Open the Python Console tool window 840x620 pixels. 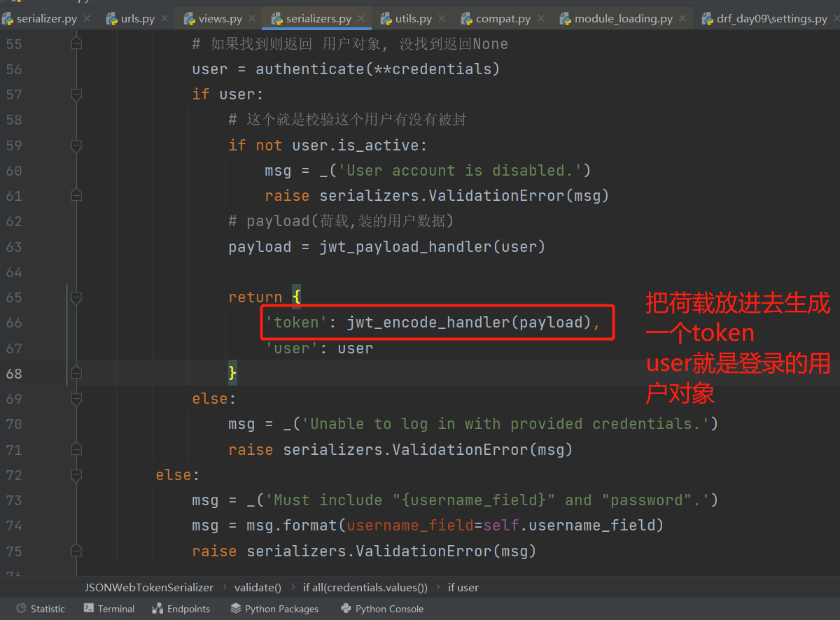[382, 609]
